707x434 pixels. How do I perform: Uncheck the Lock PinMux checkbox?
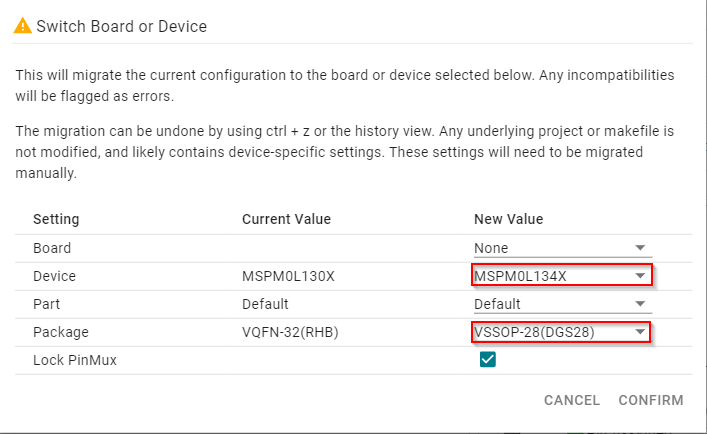(488, 360)
